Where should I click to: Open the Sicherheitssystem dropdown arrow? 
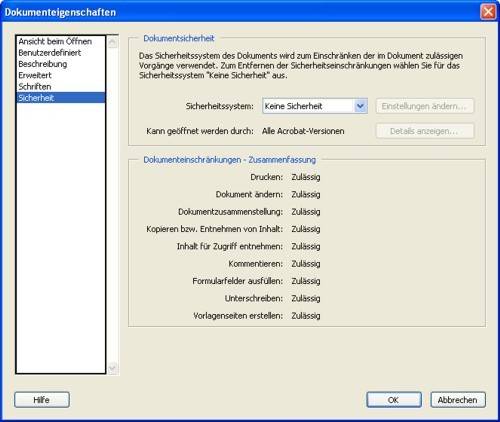(x=360, y=106)
